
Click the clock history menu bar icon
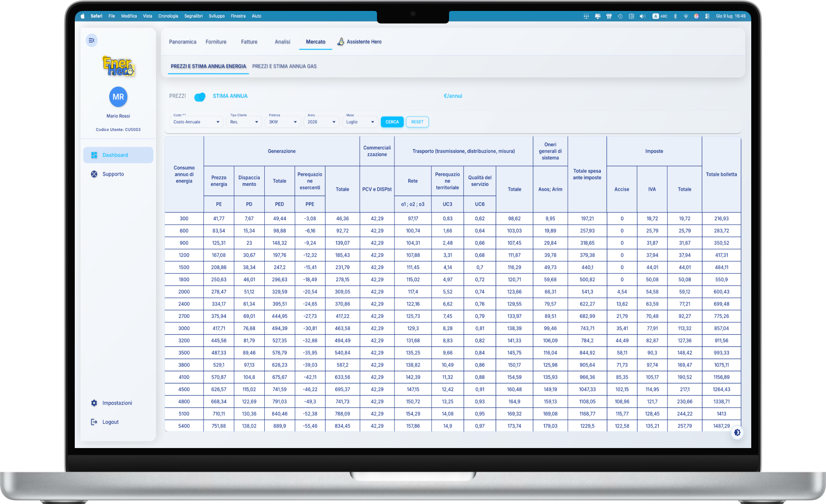(620, 16)
